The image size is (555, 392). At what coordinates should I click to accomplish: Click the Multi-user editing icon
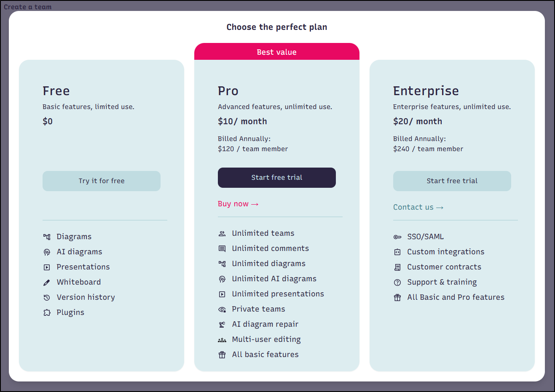222,339
